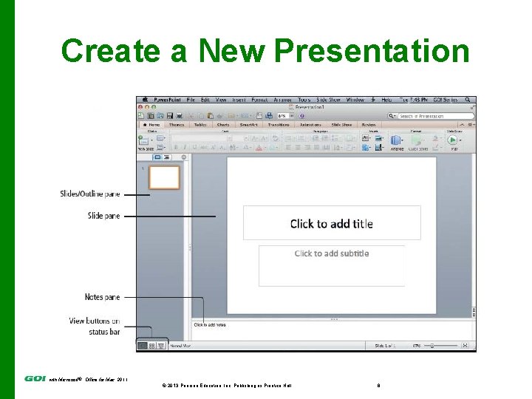Switch to the SmartArt ribbon tab
Viewport: 532px width, 399px height.
pyautogui.click(x=249, y=125)
